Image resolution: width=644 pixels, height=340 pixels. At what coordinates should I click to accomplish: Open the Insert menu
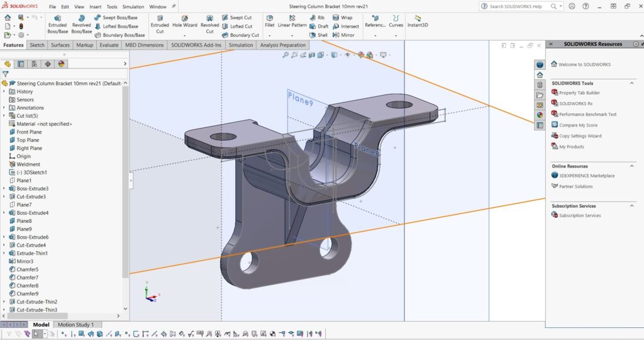[96, 6]
